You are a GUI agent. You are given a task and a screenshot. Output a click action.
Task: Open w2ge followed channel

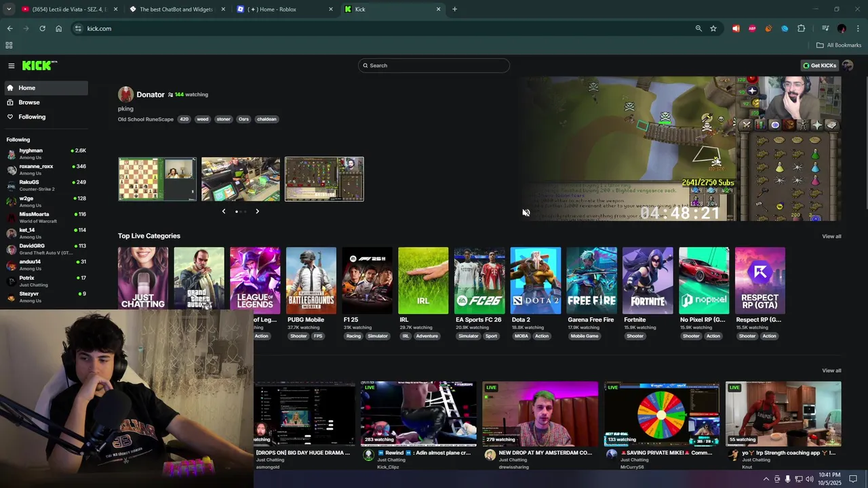pyautogui.click(x=46, y=201)
